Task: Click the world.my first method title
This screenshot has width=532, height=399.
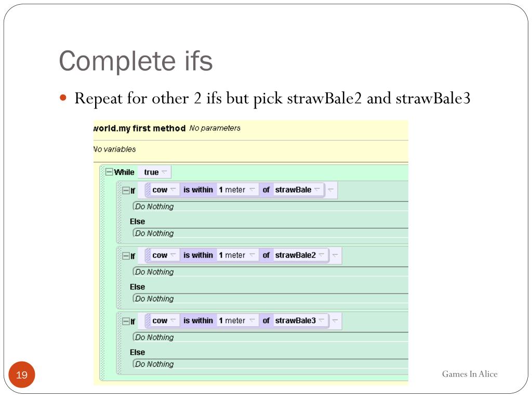Action: click(x=139, y=128)
